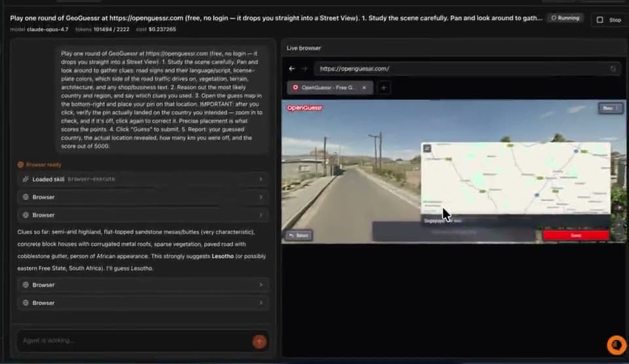Image resolution: width=629 pixels, height=364 pixels.
Task: Switch to the OpenGuessr - Free G... tab
Action: 330,87
